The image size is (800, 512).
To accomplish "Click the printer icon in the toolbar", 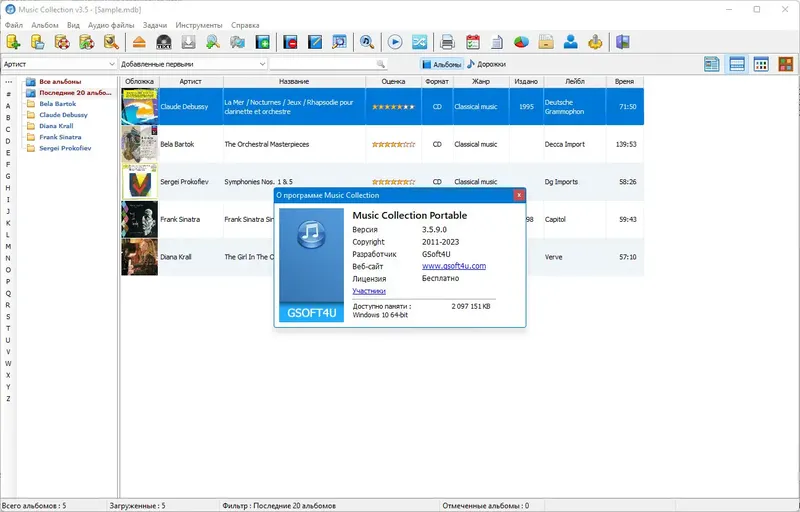I will point(447,42).
